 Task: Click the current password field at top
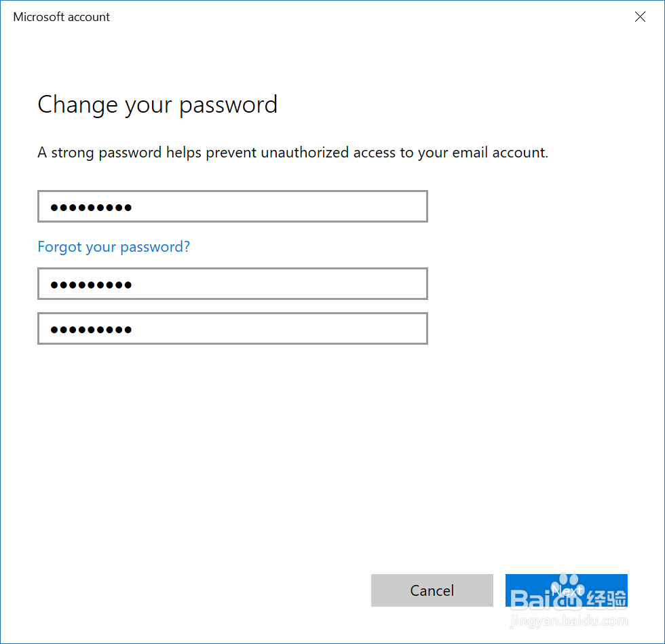pos(232,206)
